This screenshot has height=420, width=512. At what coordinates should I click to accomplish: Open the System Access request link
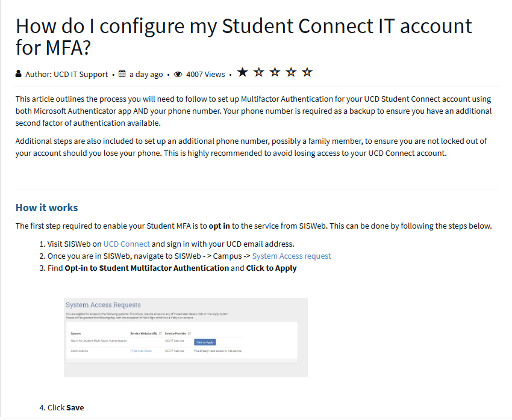292,256
